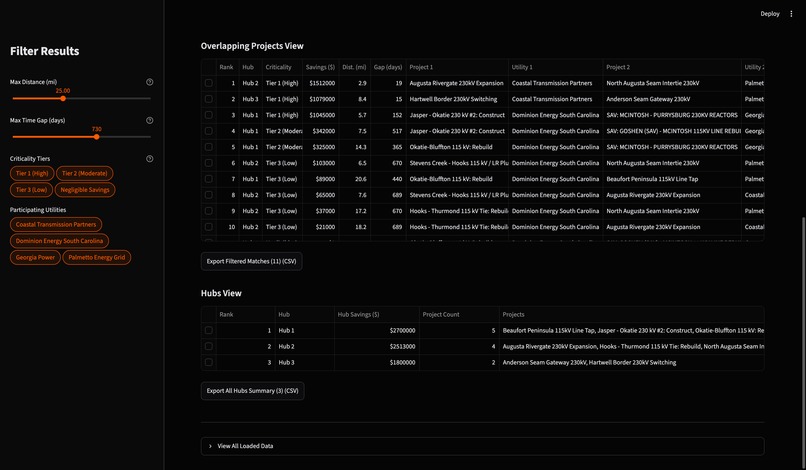806x470 pixels.
Task: Click the Augusta Rivergate 230kV Expansion cell in rank 1
Action: (457, 83)
